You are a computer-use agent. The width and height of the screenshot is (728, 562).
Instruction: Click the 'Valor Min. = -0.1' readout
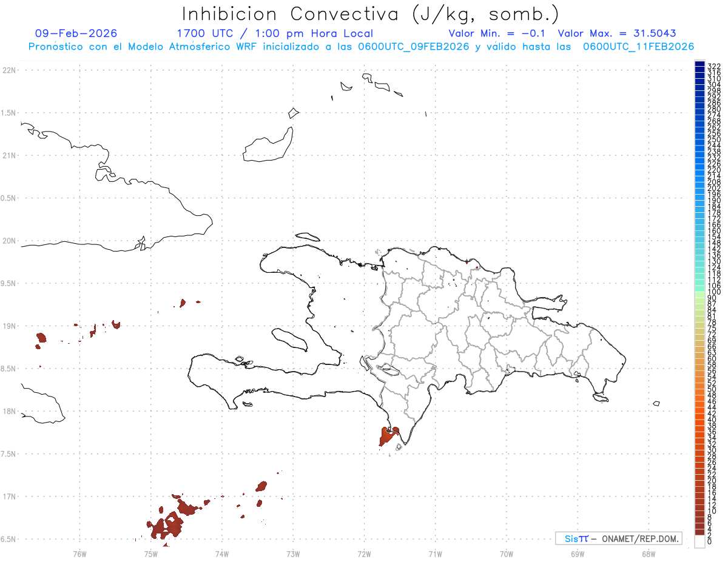[497, 33]
